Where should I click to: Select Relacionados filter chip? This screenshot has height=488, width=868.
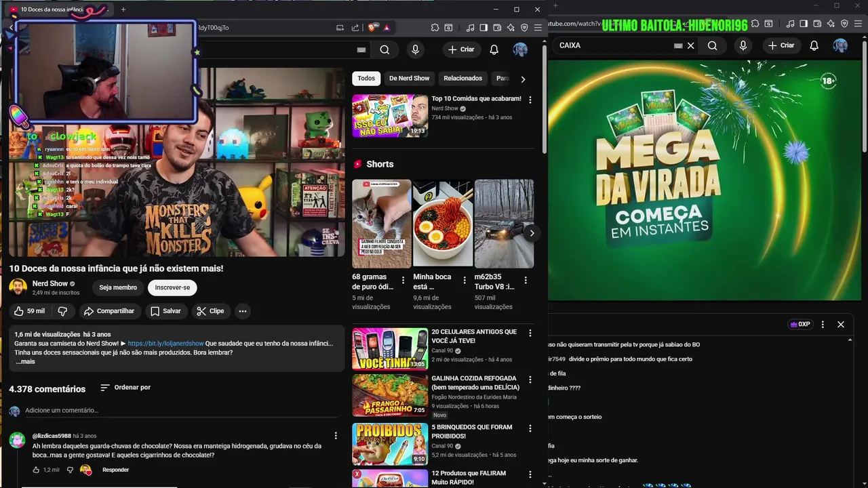(x=462, y=79)
